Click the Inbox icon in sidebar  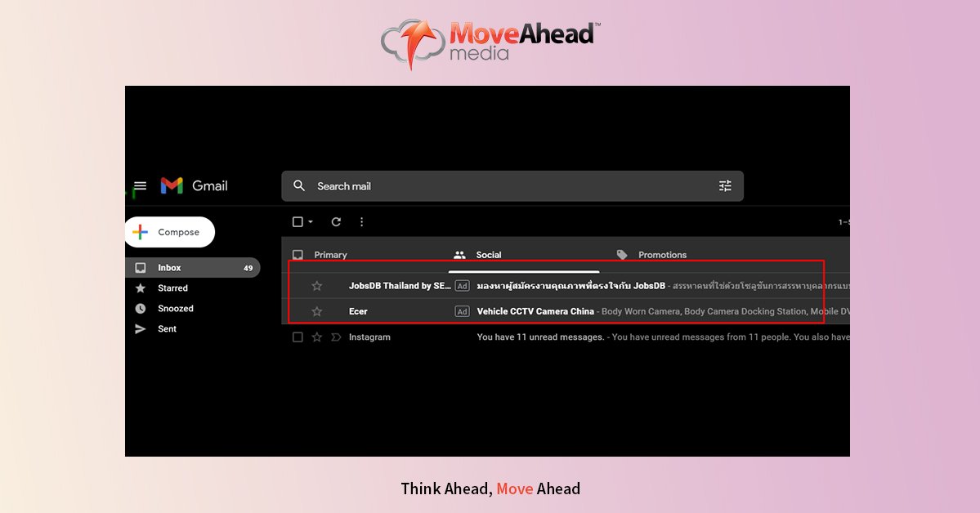(141, 268)
